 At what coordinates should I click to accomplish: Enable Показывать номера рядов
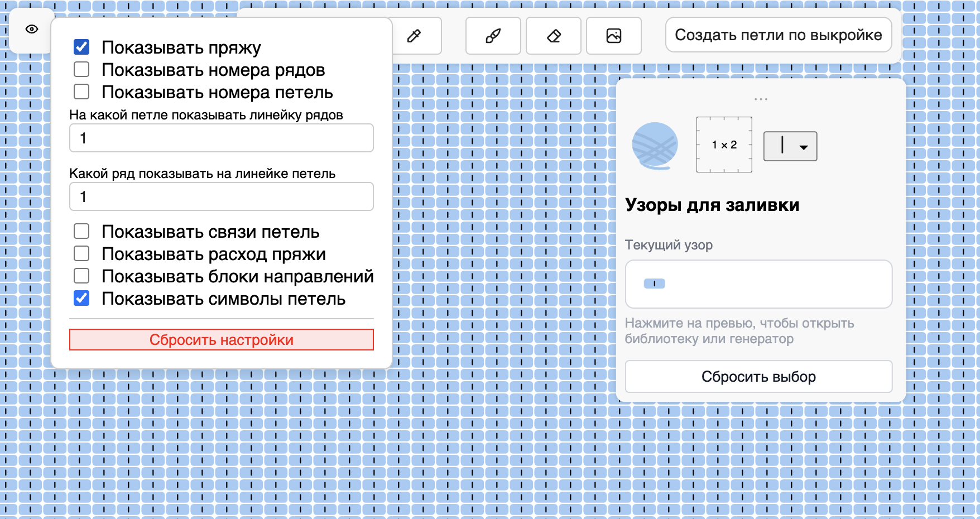pos(81,69)
